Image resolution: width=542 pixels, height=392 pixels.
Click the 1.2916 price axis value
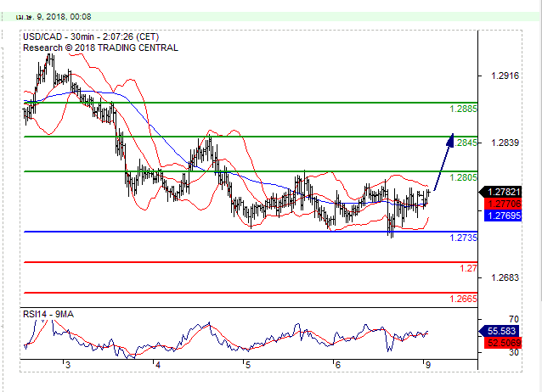pyautogui.click(x=505, y=76)
